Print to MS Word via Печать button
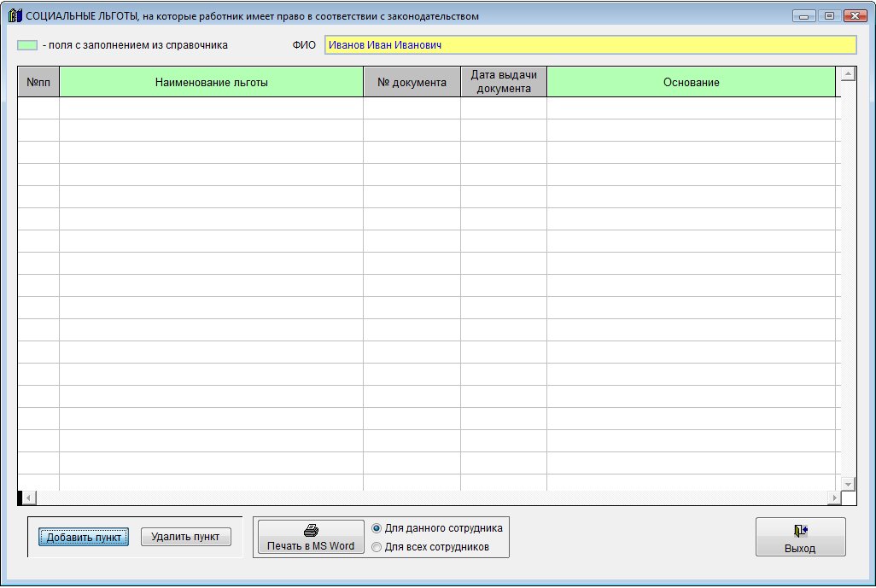Image resolution: width=876 pixels, height=588 pixels. pos(311,537)
